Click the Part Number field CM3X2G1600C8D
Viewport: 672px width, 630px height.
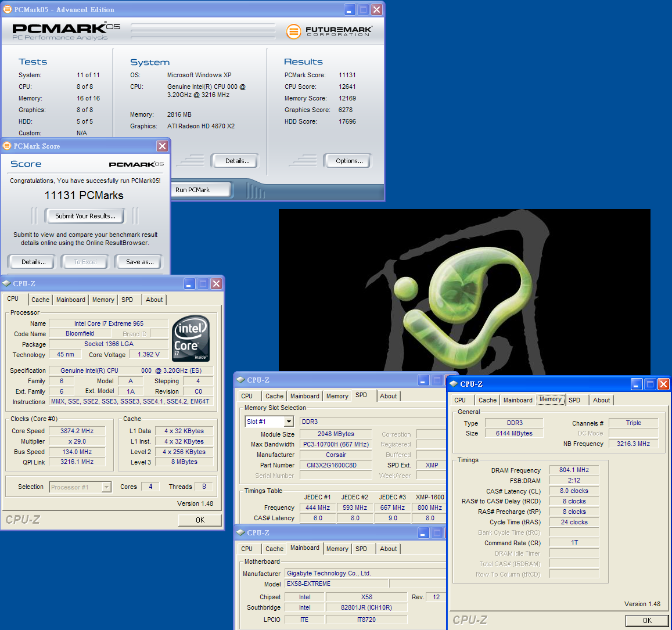336,465
